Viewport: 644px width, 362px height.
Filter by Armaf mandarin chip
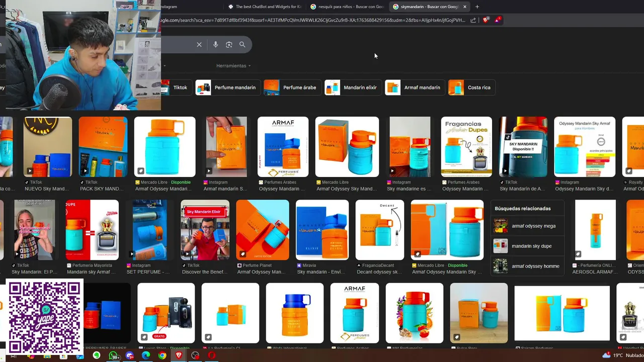click(x=415, y=87)
